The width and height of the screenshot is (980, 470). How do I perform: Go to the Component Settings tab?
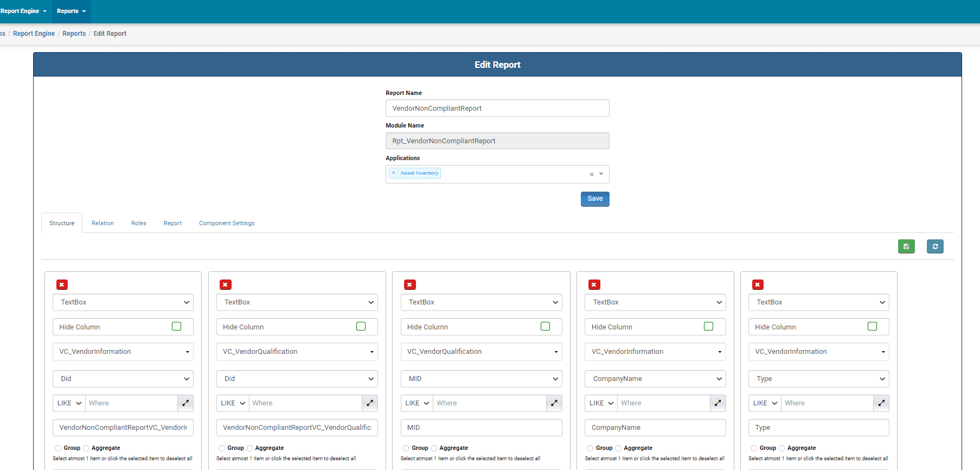click(x=227, y=223)
